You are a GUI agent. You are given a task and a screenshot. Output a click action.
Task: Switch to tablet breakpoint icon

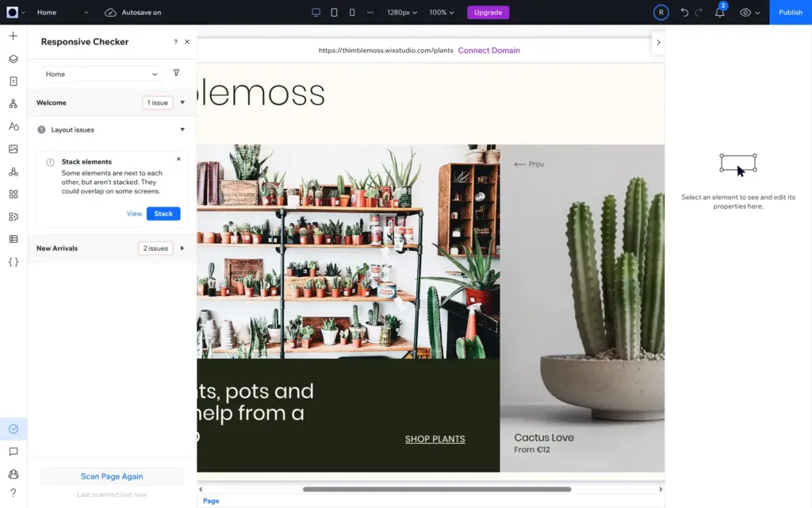click(334, 12)
